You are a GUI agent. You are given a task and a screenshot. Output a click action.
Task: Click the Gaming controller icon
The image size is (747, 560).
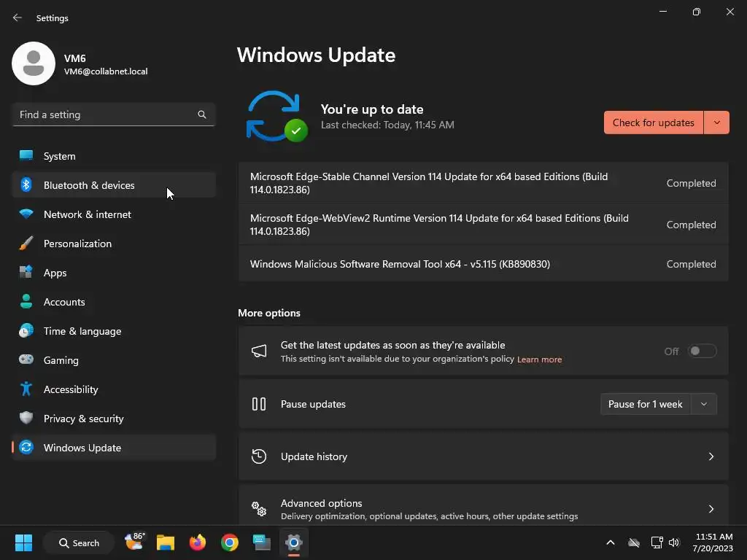pyautogui.click(x=26, y=359)
